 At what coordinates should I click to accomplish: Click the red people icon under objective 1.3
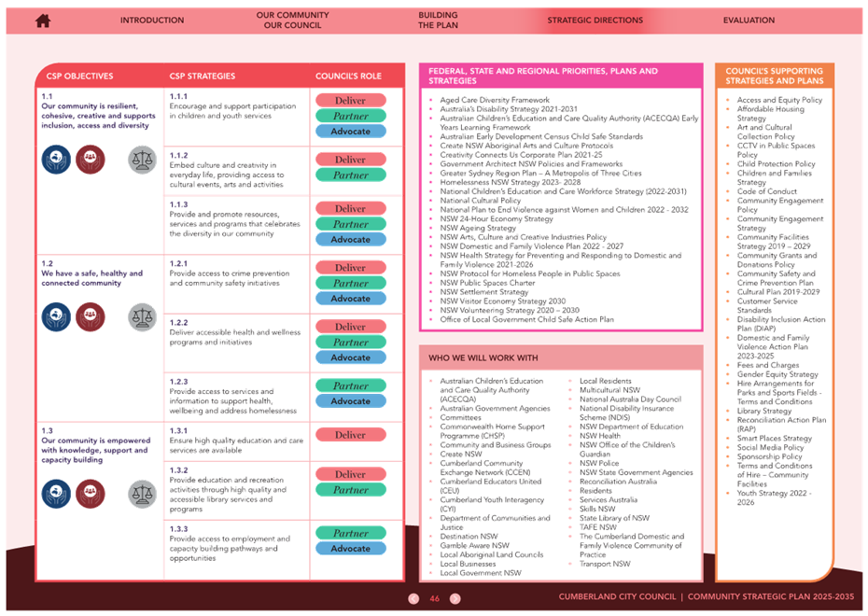tap(91, 494)
